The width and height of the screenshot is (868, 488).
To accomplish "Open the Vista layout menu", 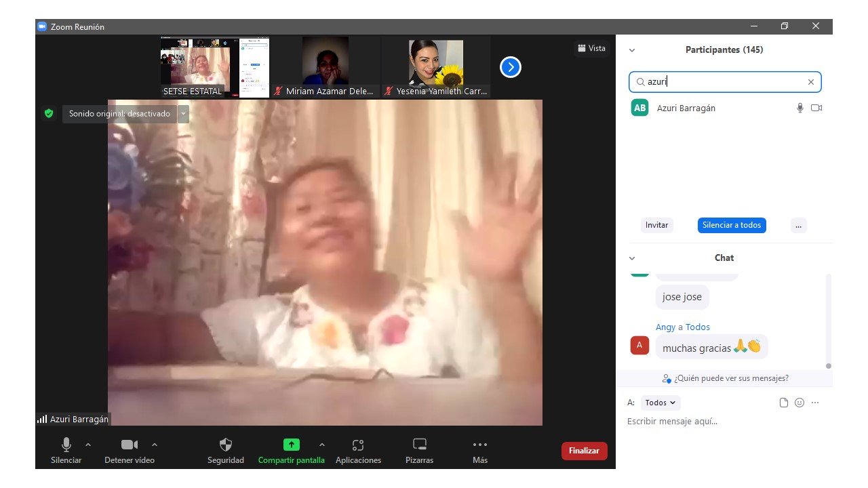I will tap(591, 48).
